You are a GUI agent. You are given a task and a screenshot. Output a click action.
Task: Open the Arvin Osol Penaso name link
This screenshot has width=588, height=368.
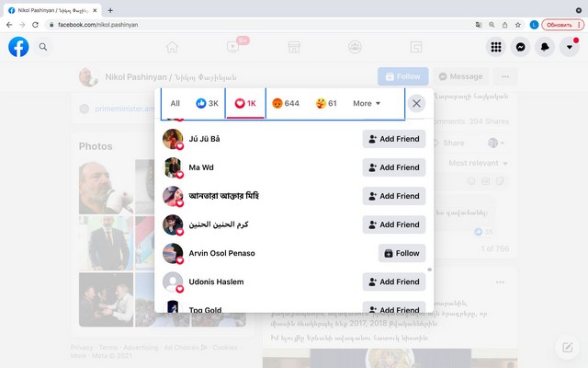tap(221, 253)
